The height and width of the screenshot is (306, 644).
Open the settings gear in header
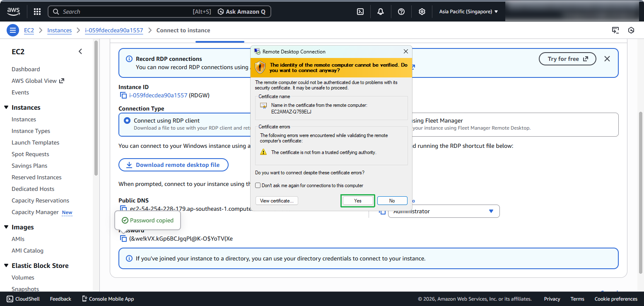click(422, 12)
